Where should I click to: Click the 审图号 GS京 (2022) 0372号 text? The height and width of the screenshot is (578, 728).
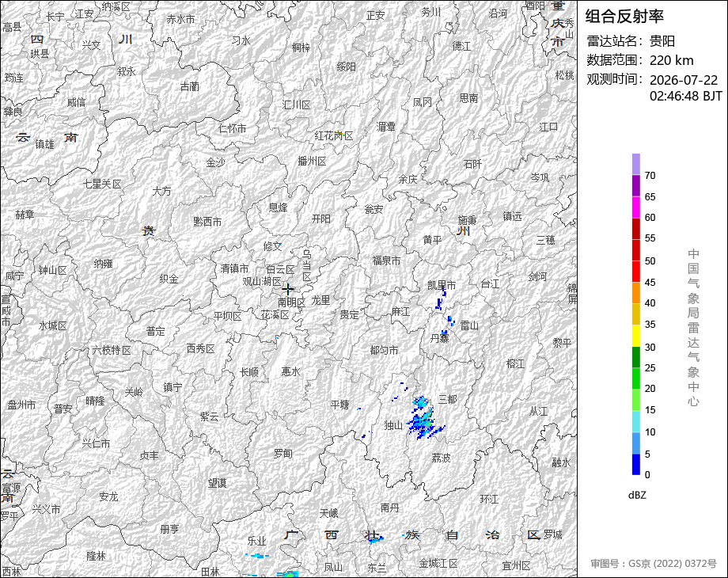(654, 564)
